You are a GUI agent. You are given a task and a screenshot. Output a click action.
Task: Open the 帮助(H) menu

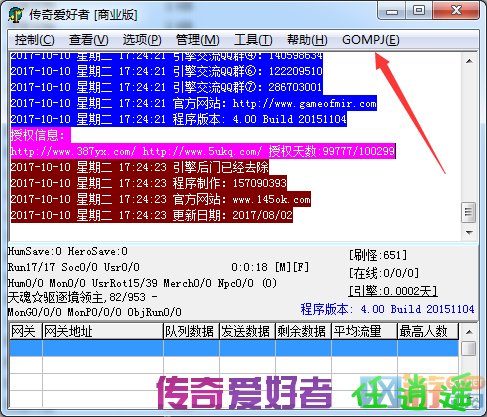pos(307,40)
